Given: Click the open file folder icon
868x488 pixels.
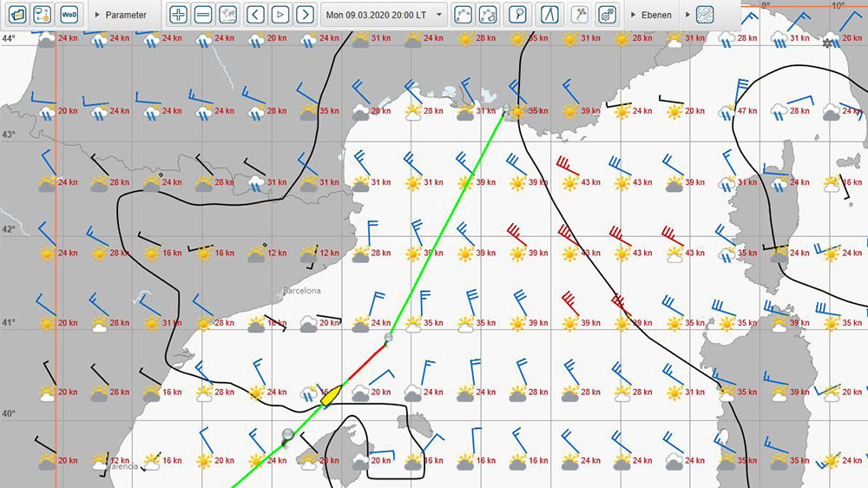Looking at the screenshot, I should tap(16, 15).
